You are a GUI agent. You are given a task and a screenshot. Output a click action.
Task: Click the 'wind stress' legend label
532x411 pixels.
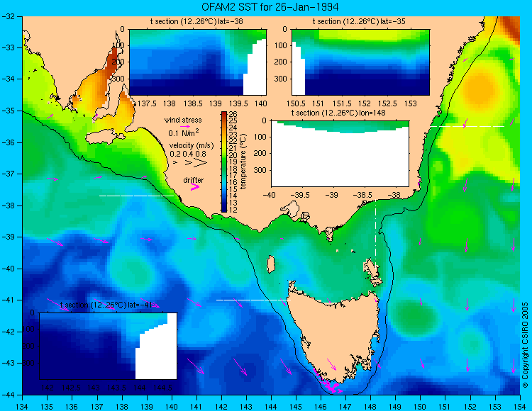pos(183,120)
